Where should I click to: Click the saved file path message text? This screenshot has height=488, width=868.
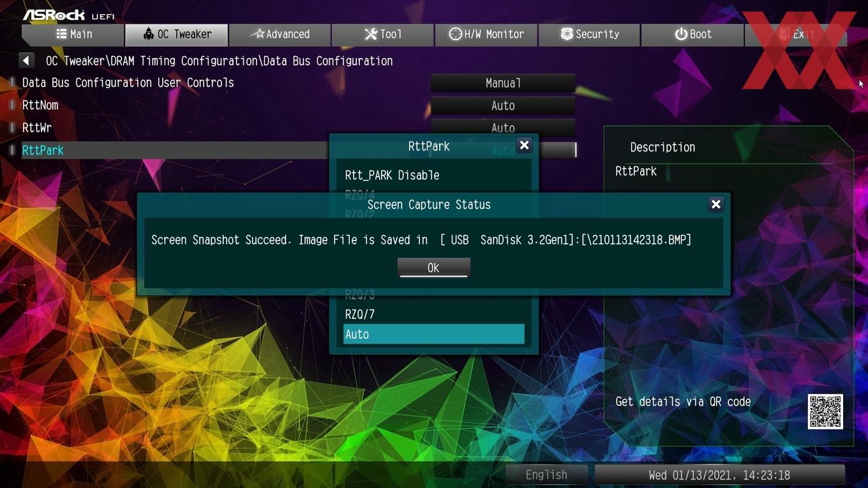coord(421,240)
